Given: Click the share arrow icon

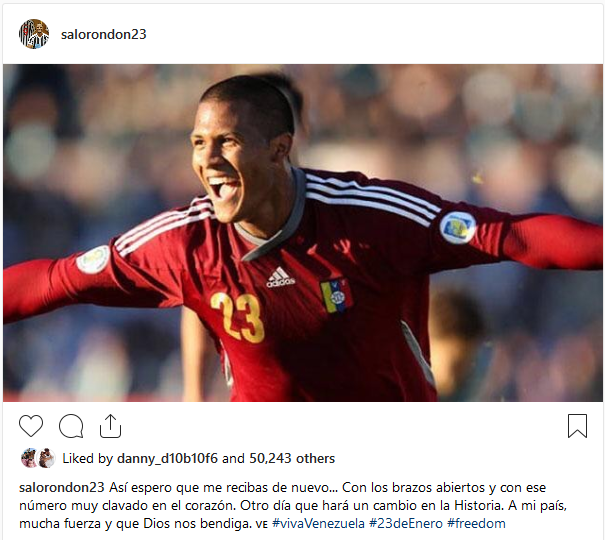Looking at the screenshot, I should (x=110, y=426).
